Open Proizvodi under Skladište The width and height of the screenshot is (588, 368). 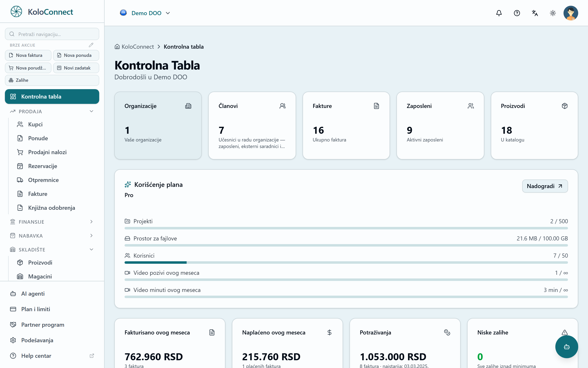55,262
